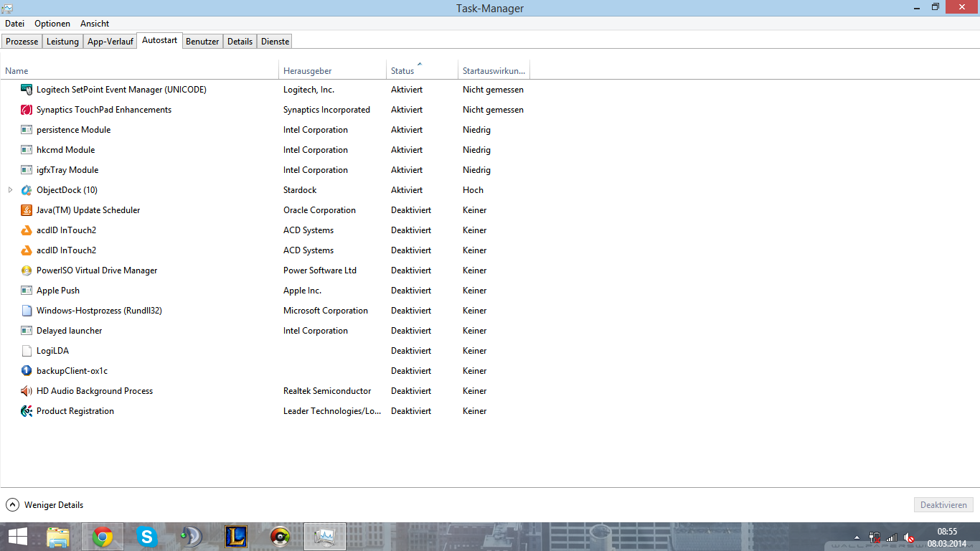Click the Oracle Corporation publisher cell
Viewport: 980px width, 551px height.
click(x=319, y=210)
